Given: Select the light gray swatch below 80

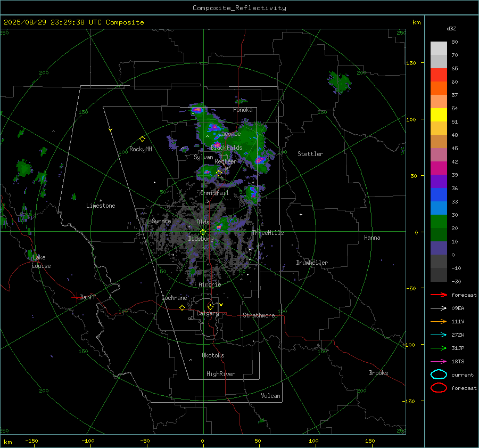Looking at the screenshot, I should [439, 48].
